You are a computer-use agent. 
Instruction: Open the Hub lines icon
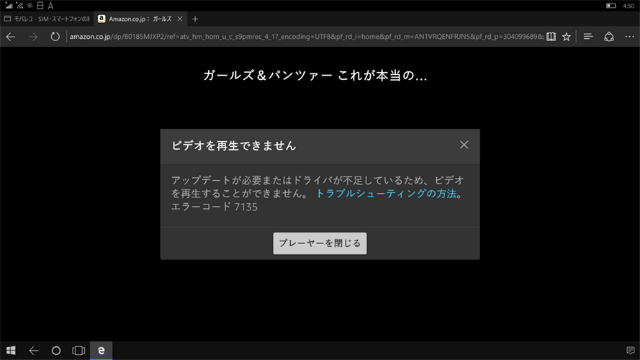[x=588, y=37]
